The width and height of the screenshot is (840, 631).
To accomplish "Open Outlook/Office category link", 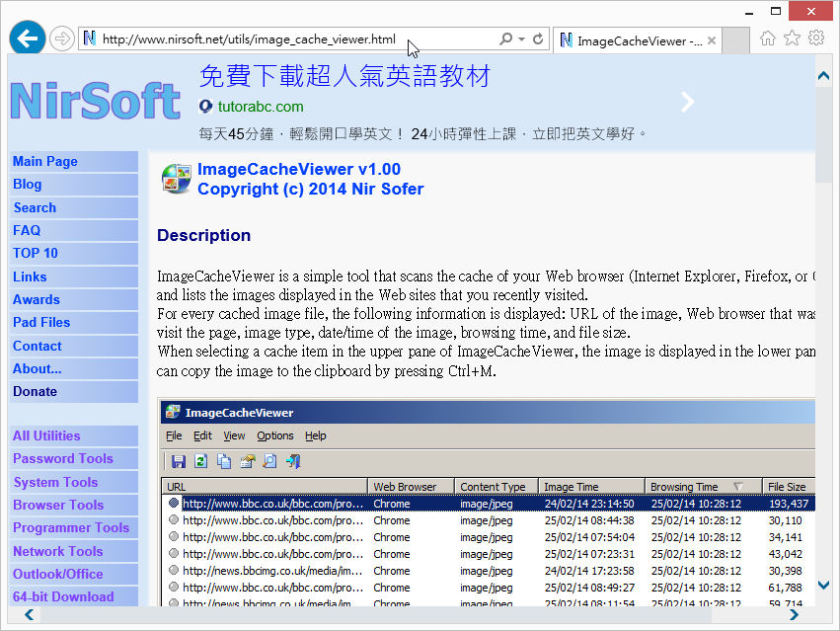I will (x=74, y=574).
